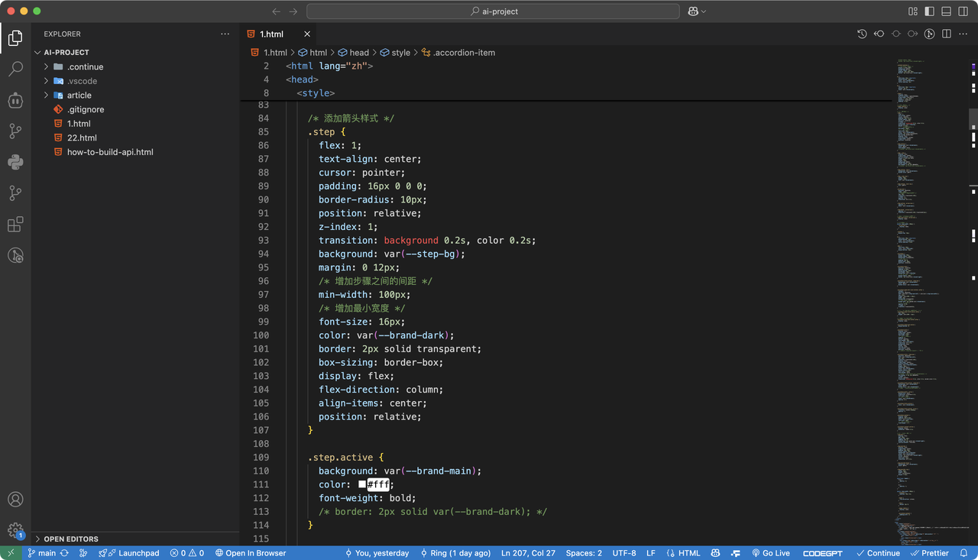
Task: Open the Manage gear icon
Action: tap(15, 530)
